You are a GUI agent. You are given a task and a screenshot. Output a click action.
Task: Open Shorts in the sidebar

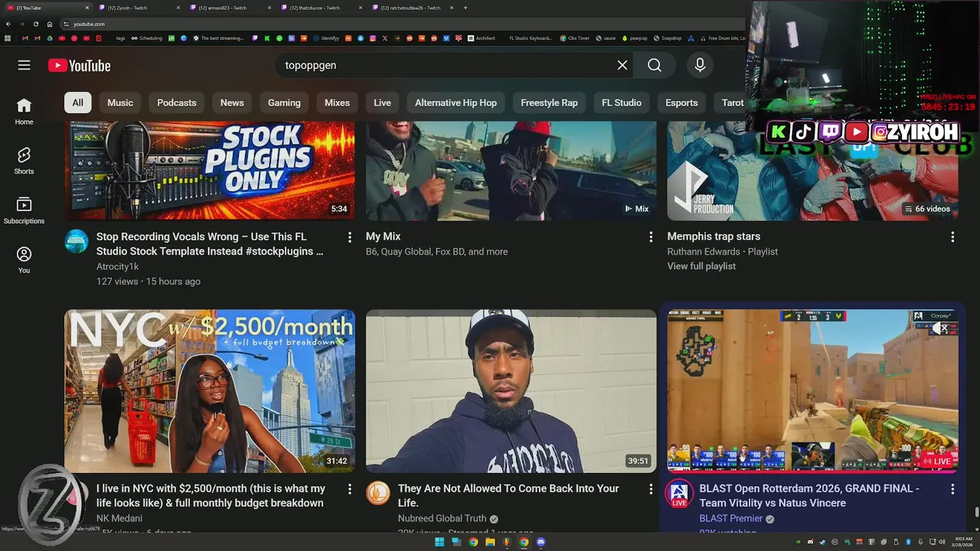click(24, 161)
